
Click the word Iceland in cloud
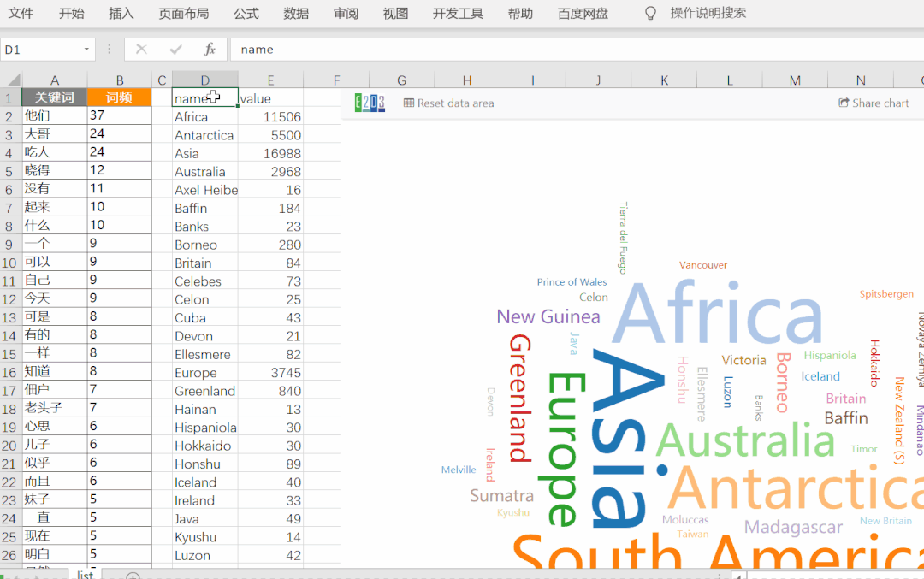(820, 376)
